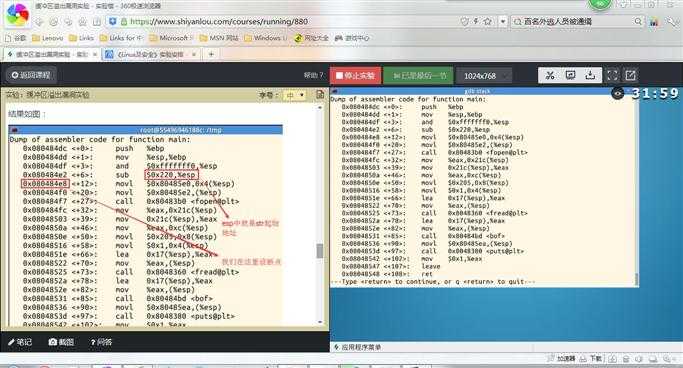Click the red 停止实验 stop button
Screen dimensions: 683x368
click(x=355, y=76)
